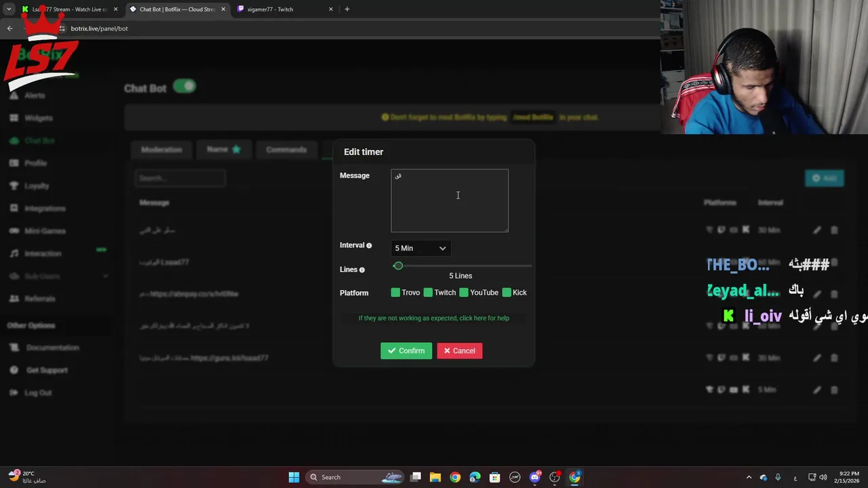Screen dimensions: 868x488
Task: Open the Name tab with star
Action: [x=224, y=150]
